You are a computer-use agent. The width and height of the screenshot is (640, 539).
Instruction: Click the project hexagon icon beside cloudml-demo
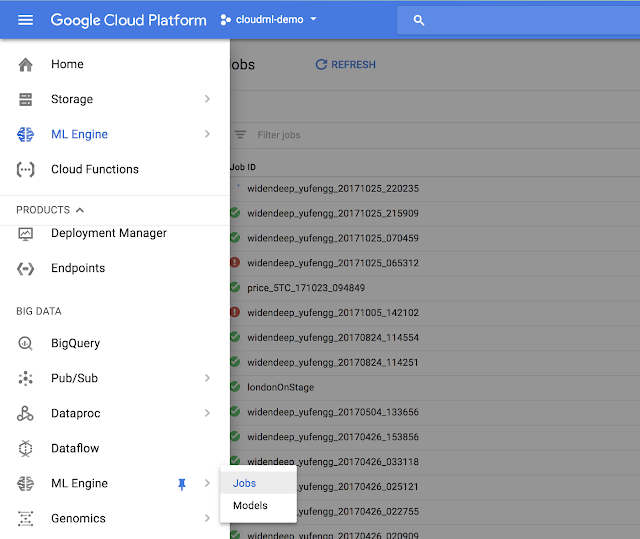coord(225,20)
